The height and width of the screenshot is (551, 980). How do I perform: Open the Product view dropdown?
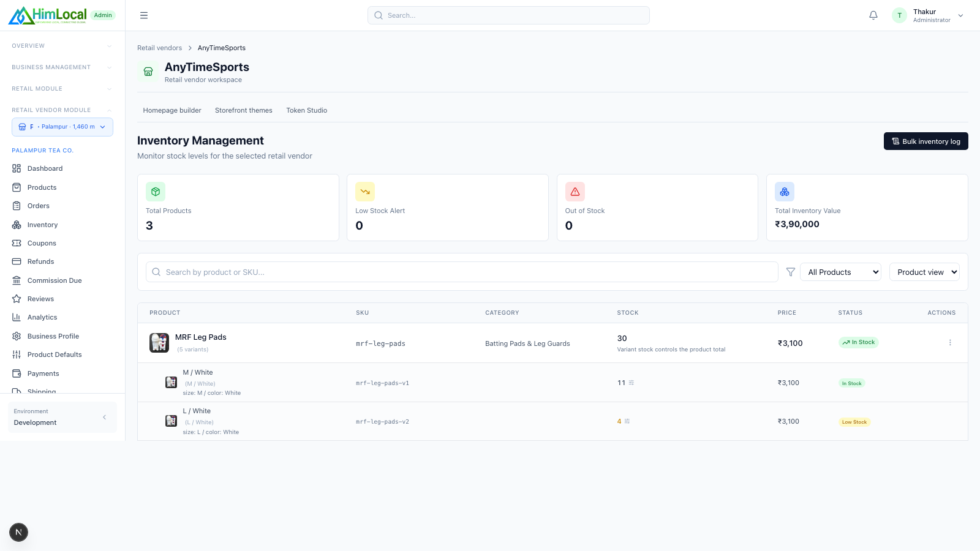point(924,272)
